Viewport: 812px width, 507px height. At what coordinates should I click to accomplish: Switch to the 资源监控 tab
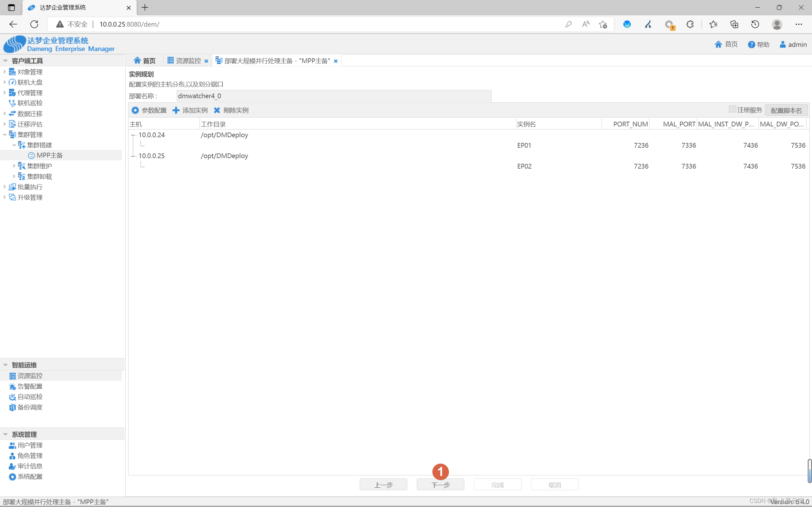tap(188, 61)
